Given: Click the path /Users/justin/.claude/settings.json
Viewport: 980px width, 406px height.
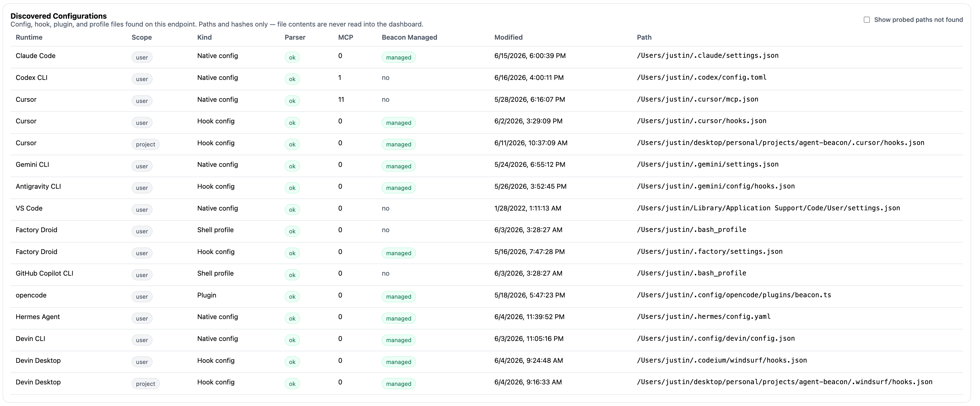Looking at the screenshot, I should [x=708, y=55].
